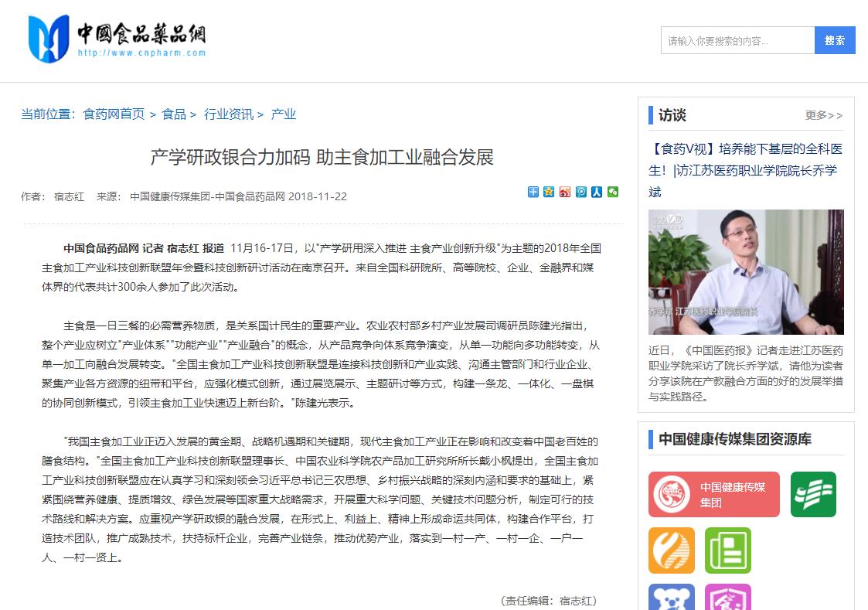The image size is (868, 610).
Task: Click the 中国健康传媒集团 red banner button
Action: [x=714, y=494]
